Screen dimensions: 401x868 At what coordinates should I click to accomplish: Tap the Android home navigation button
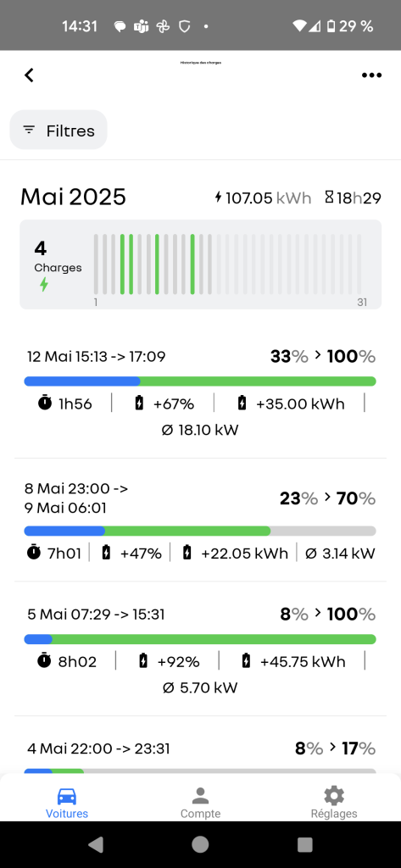coord(200,844)
